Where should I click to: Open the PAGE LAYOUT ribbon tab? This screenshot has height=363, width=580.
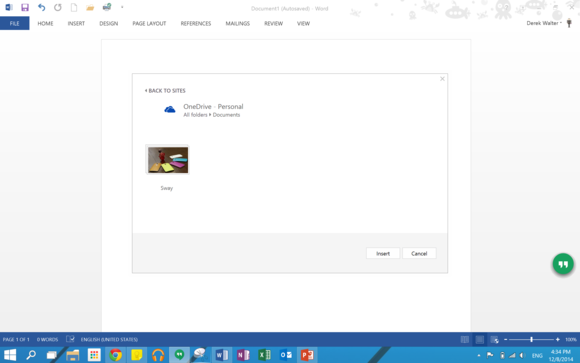click(149, 23)
